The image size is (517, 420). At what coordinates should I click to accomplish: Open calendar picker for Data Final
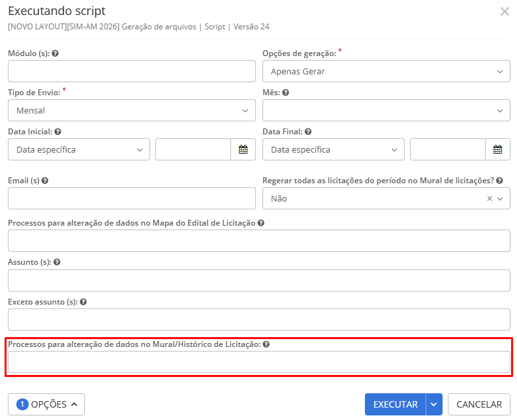497,149
